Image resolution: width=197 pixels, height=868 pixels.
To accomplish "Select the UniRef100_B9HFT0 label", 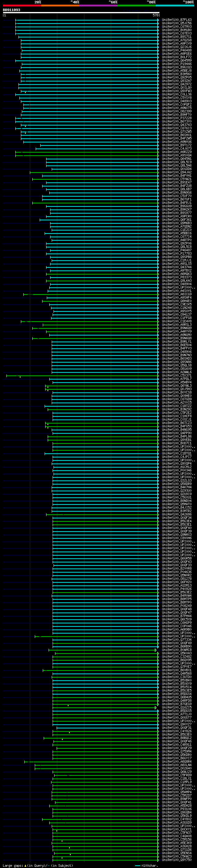I will pyautogui.click(x=177, y=115).
